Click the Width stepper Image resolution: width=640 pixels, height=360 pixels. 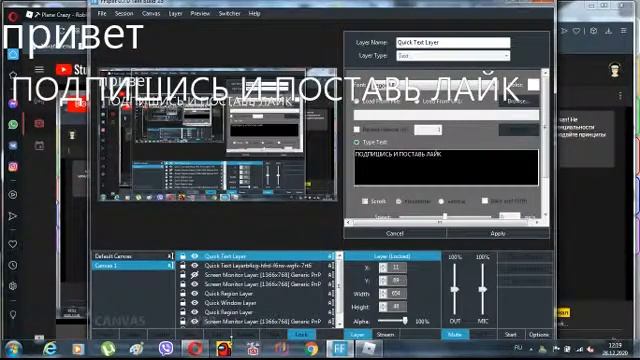click(x=383, y=293)
